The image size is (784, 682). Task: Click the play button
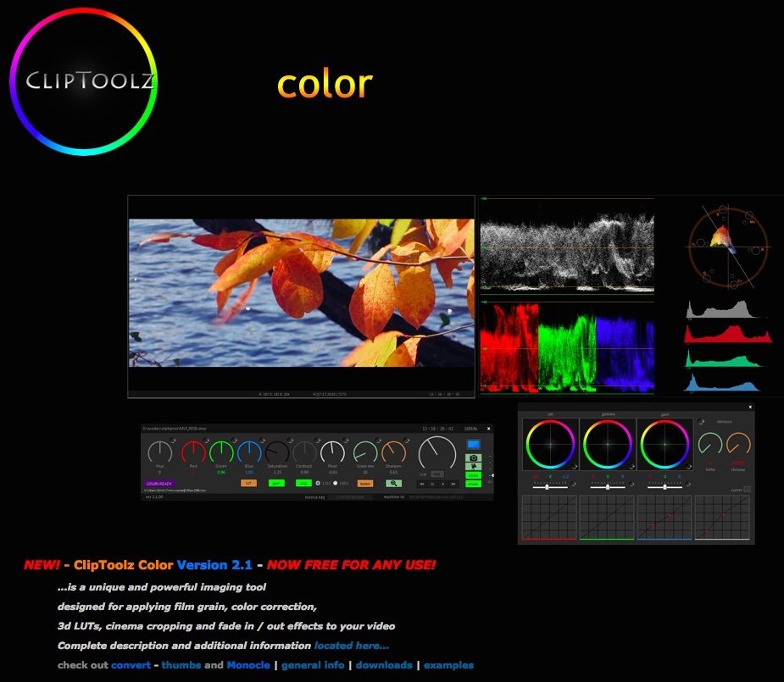tap(443, 484)
